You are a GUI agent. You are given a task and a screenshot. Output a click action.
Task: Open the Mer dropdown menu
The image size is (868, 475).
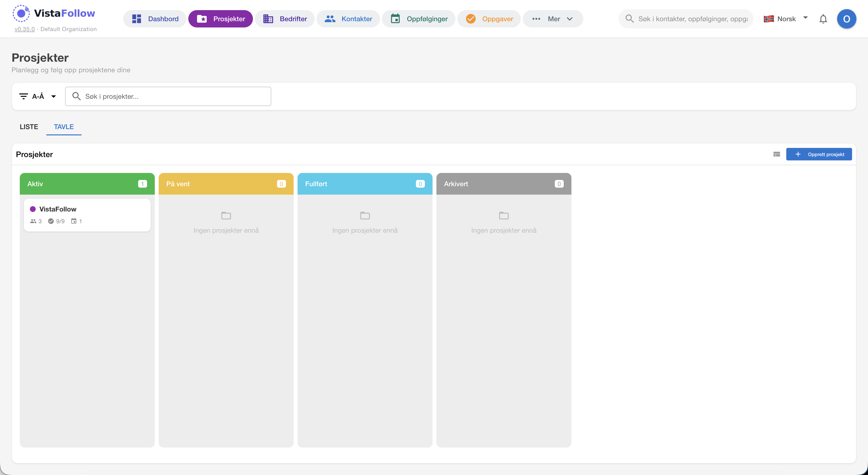(x=553, y=19)
